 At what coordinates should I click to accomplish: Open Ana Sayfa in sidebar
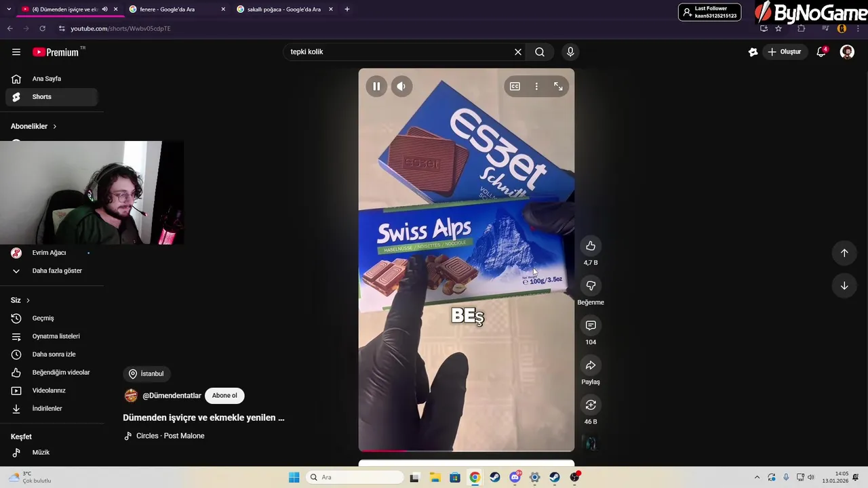pos(52,79)
